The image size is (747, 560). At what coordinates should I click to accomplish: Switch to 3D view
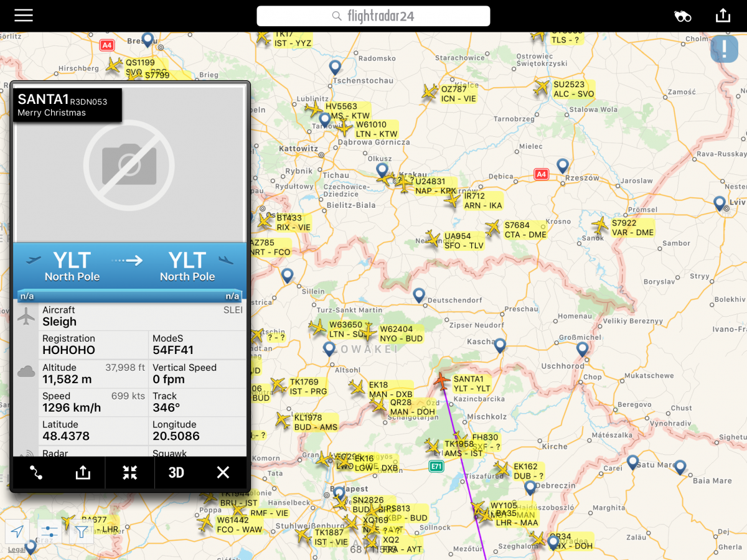[x=176, y=473]
